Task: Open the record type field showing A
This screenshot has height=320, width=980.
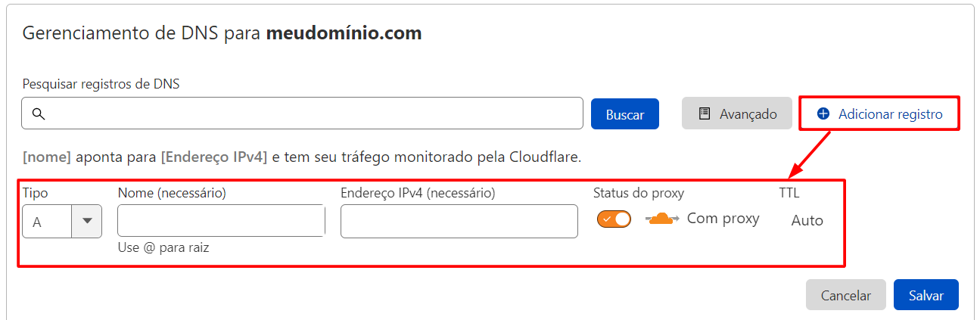Action: click(x=47, y=221)
